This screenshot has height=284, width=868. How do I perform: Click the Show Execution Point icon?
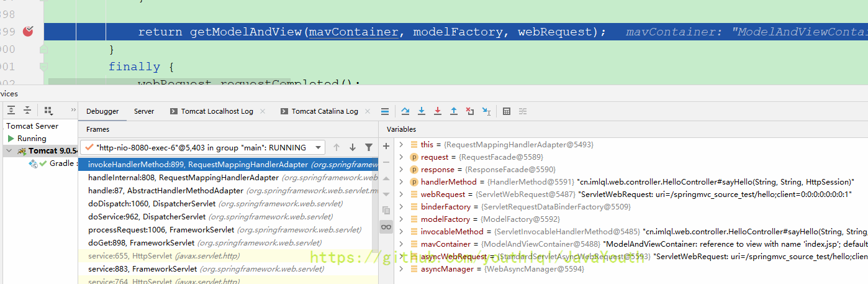pyautogui.click(x=385, y=111)
